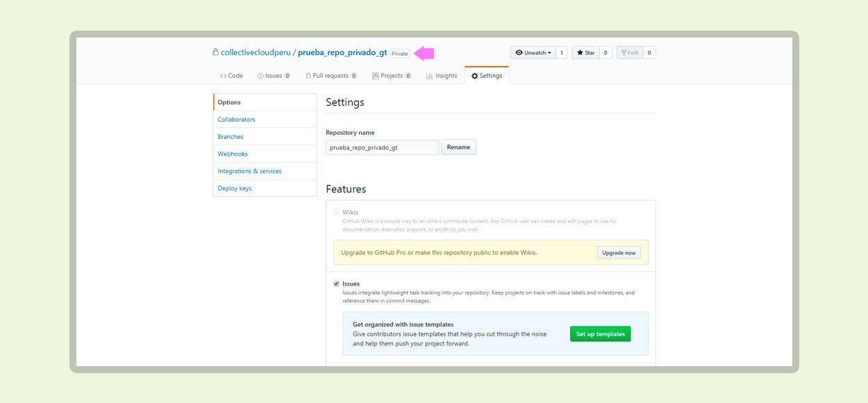Toggle the disabled Wikis checkbox

[x=337, y=212]
